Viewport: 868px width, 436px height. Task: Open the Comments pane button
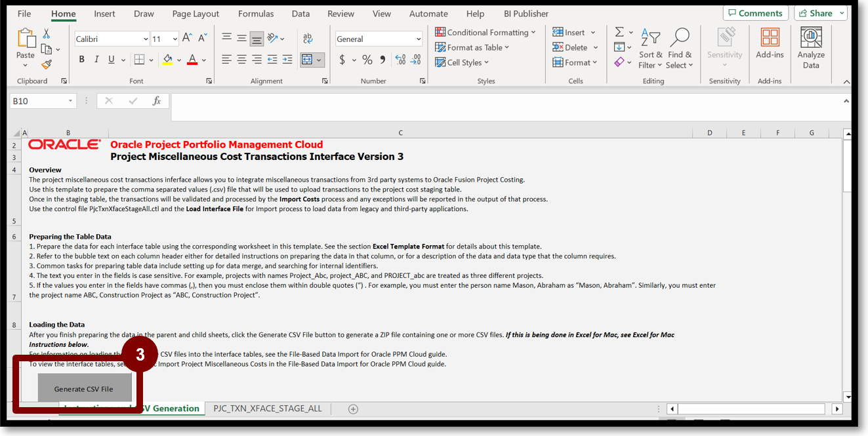tap(756, 13)
